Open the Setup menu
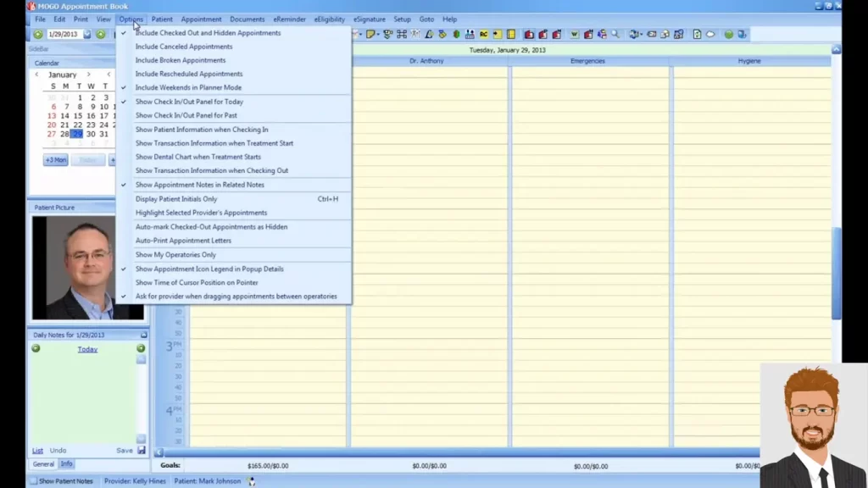Viewport: 868px width, 488px height. point(402,19)
